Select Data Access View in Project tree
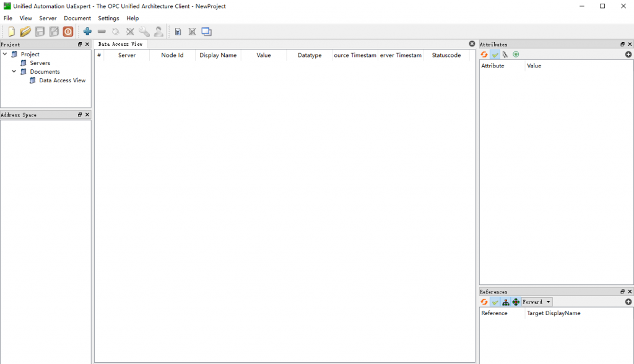Viewport: 634px width, 364px height. tap(63, 80)
